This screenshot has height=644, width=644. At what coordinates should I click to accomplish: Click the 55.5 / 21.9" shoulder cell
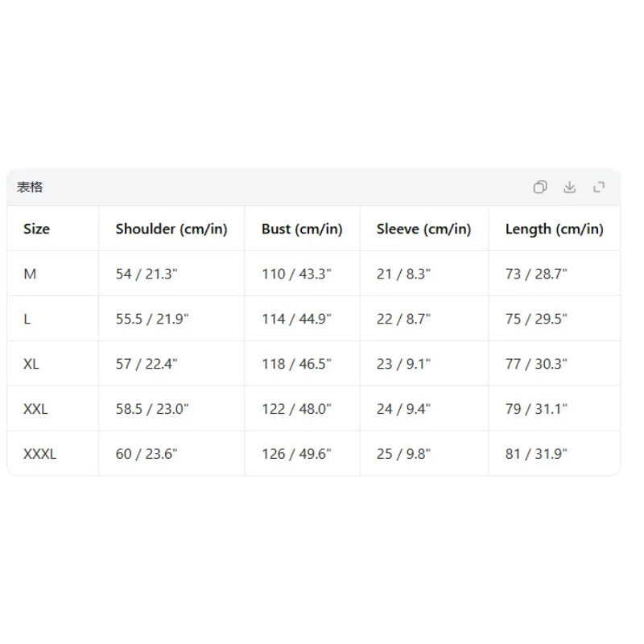[x=171, y=319]
